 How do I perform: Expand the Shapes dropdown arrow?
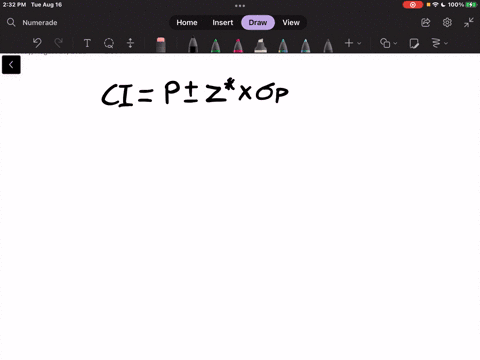395,43
